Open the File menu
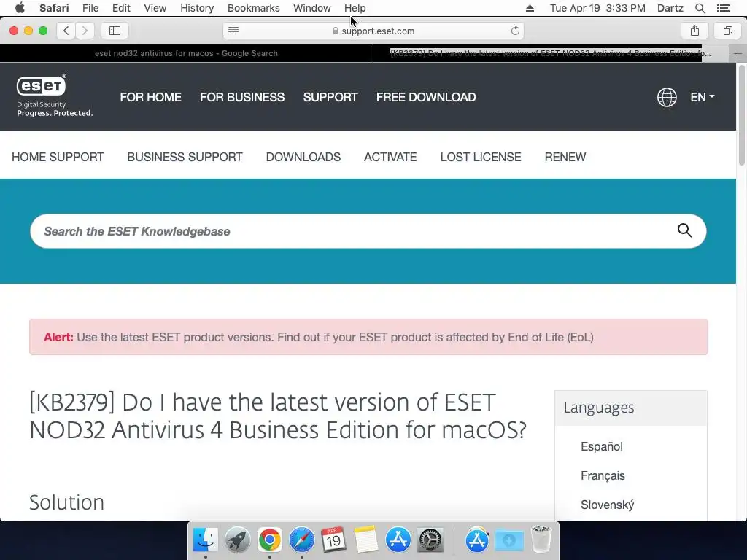Screen dimensions: 747x560 pos(90,8)
